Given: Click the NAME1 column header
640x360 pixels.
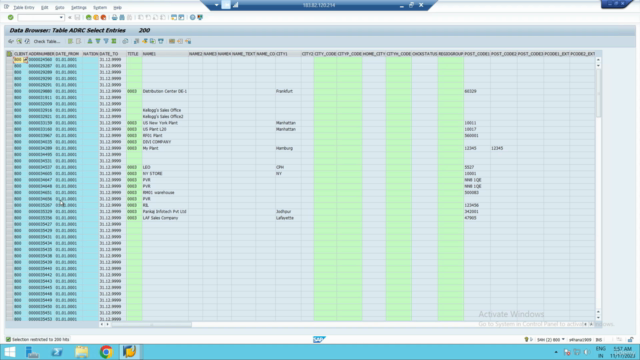Looking at the screenshot, I should click(x=165, y=54).
